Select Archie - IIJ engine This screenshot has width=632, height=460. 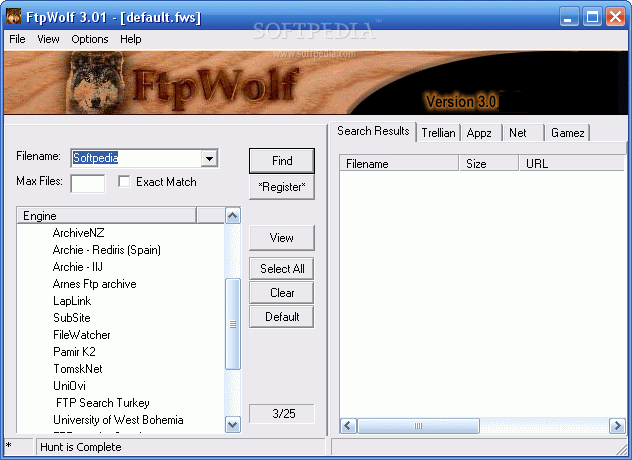[x=78, y=267]
